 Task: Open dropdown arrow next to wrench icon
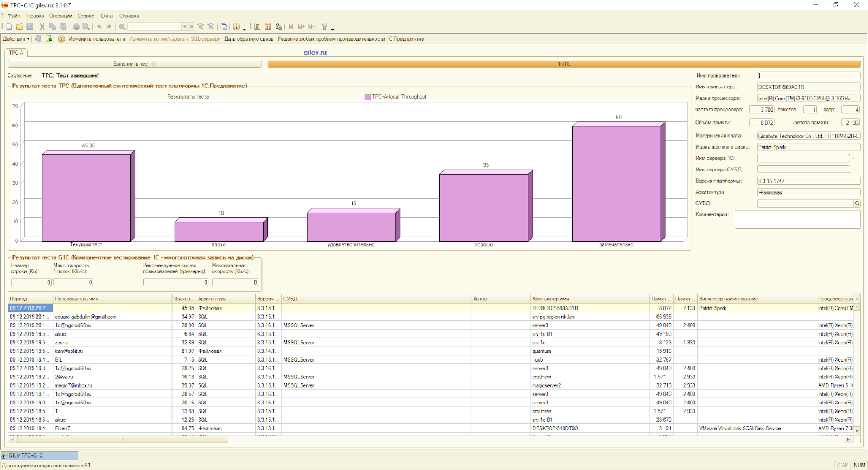[x=332, y=29]
